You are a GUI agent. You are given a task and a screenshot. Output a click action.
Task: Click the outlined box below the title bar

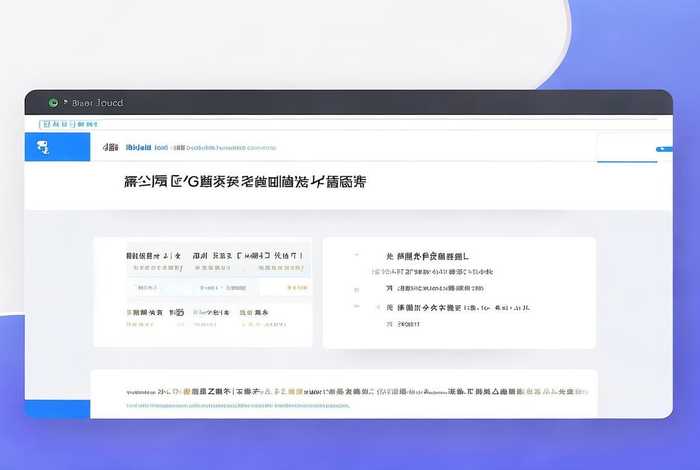tap(69, 124)
